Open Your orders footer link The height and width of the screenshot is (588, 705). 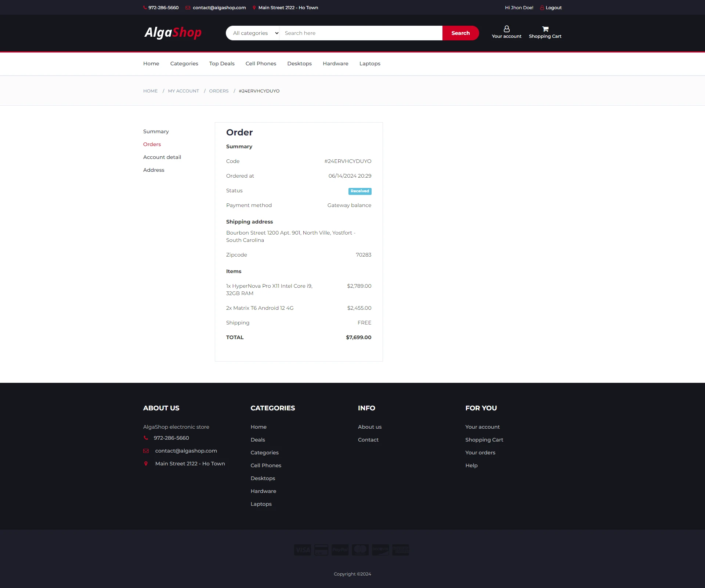pos(480,453)
